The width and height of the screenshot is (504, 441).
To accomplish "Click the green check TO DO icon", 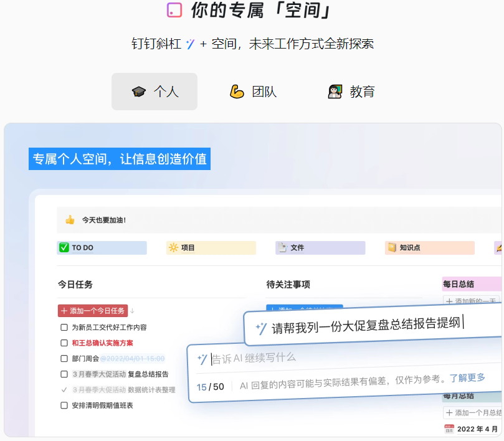I will [64, 247].
